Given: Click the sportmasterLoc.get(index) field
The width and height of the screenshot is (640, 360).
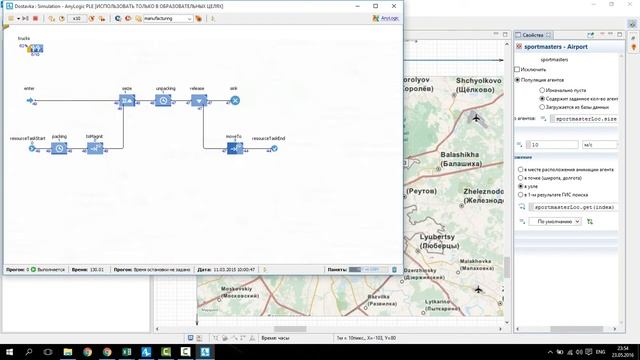Looking at the screenshot, I should 574,207.
